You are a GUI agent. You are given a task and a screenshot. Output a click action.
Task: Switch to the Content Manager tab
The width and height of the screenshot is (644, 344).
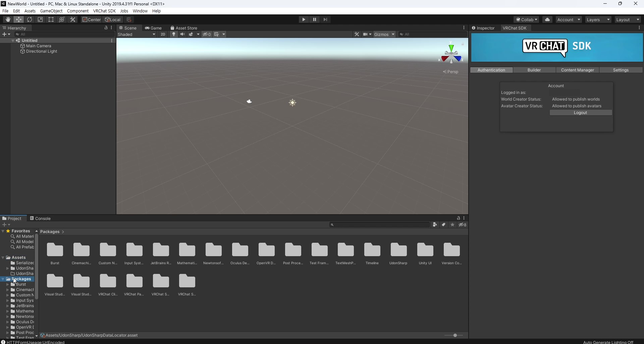pos(578,70)
